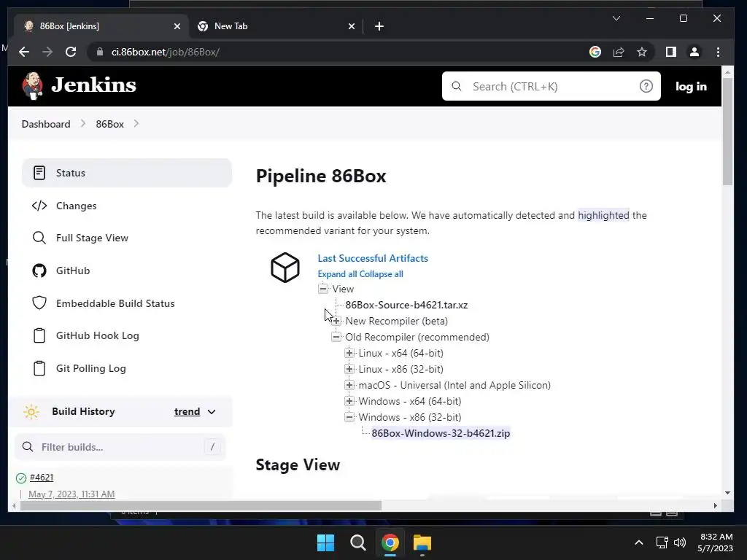This screenshot has height=560, width=747.
Task: Close the 86Box [Jenkins] tab
Action: point(177,26)
